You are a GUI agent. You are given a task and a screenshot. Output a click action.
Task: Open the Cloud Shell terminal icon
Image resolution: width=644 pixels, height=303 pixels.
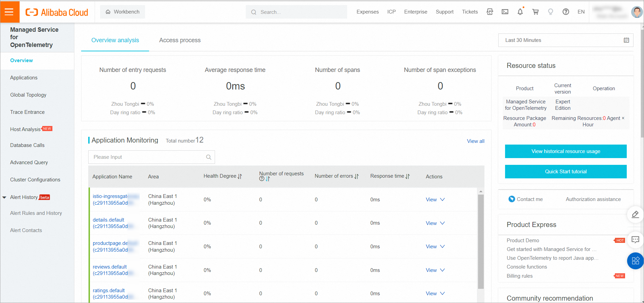505,12
